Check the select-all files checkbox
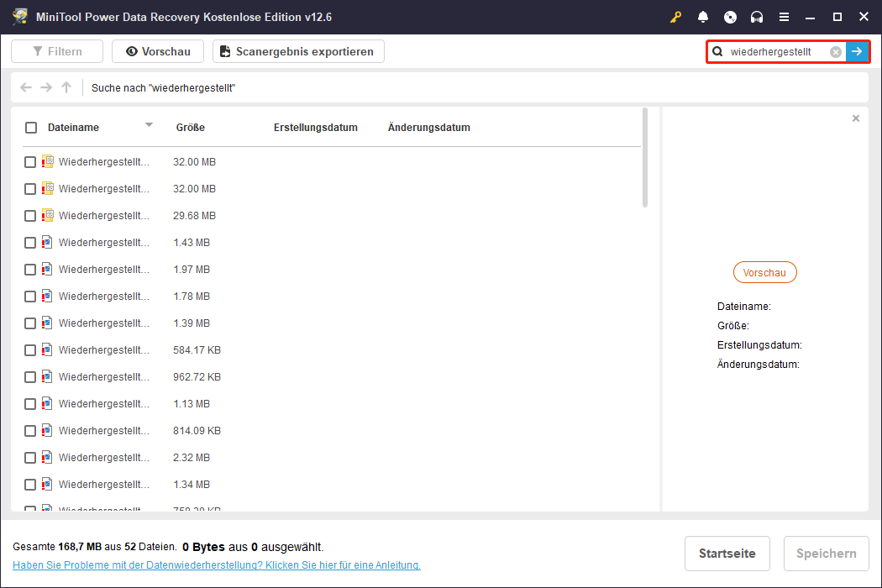Image resolution: width=882 pixels, height=588 pixels. pyautogui.click(x=31, y=127)
